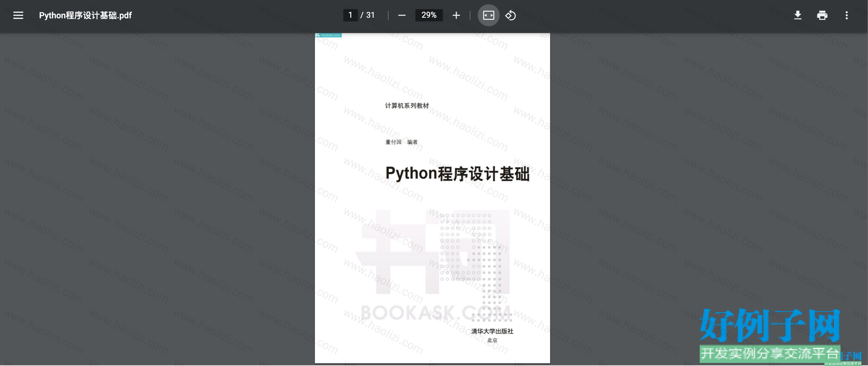Viewport: 868px width, 366px height.
Task: Download the PDF file
Action: tap(797, 15)
